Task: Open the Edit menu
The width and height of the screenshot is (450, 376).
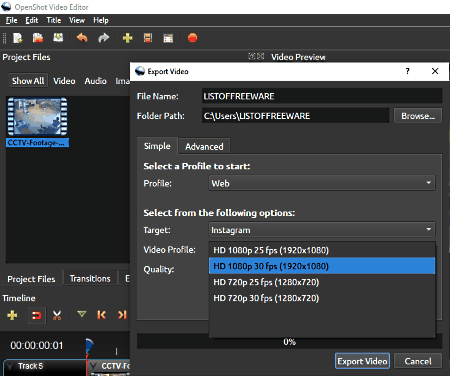Action: pos(32,20)
